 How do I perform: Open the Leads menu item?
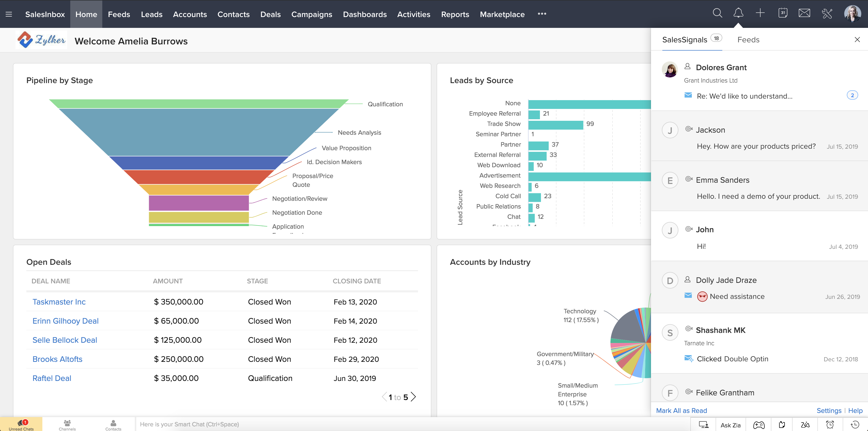(x=152, y=14)
